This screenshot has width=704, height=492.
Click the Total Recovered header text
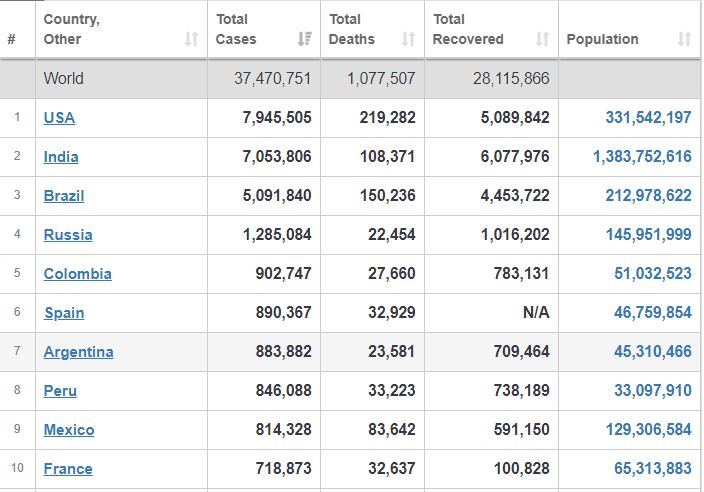pyautogui.click(x=468, y=29)
